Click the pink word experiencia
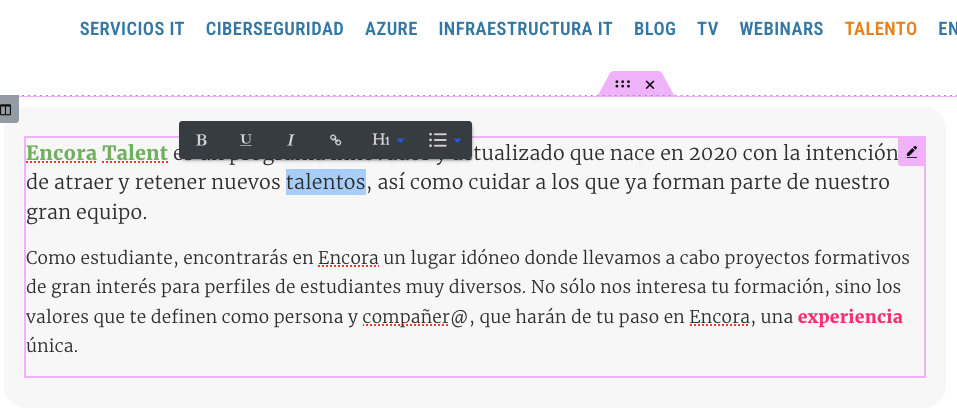 tap(850, 317)
